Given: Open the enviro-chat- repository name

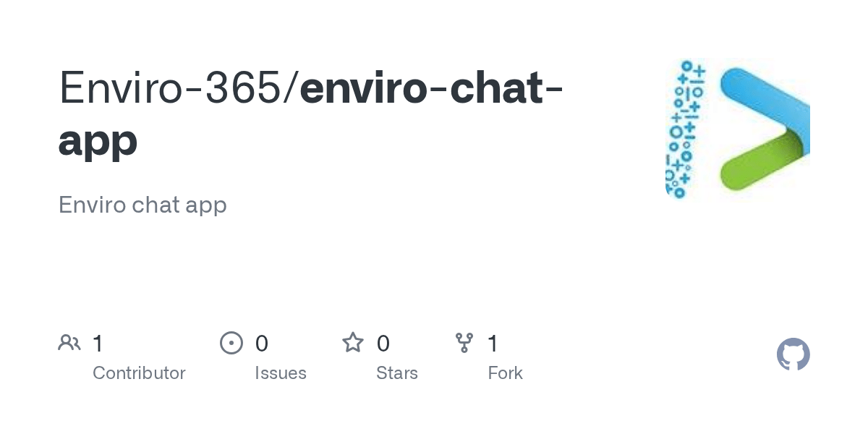Looking at the screenshot, I should point(432,88).
